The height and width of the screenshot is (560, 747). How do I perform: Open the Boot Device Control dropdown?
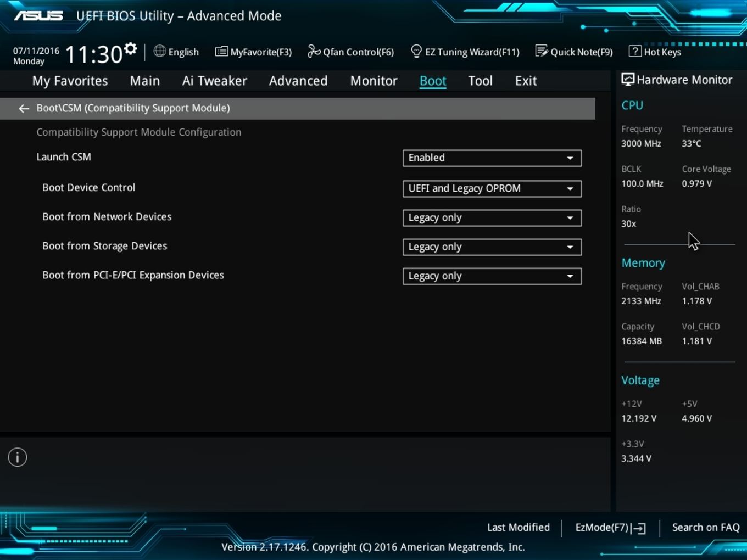tap(492, 189)
